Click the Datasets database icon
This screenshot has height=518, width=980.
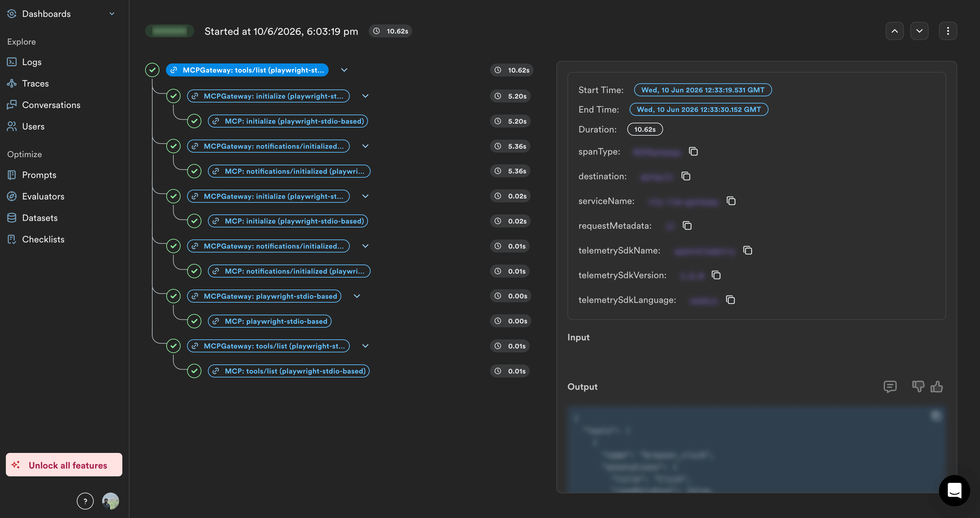[12, 218]
